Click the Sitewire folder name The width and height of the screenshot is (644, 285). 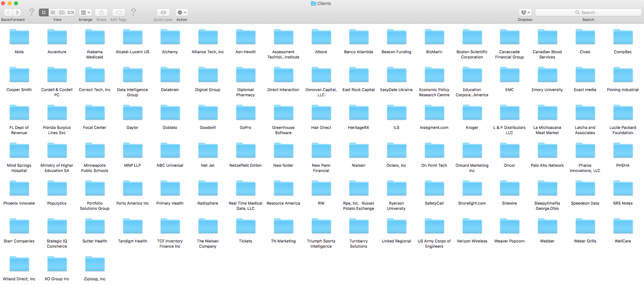510,203
